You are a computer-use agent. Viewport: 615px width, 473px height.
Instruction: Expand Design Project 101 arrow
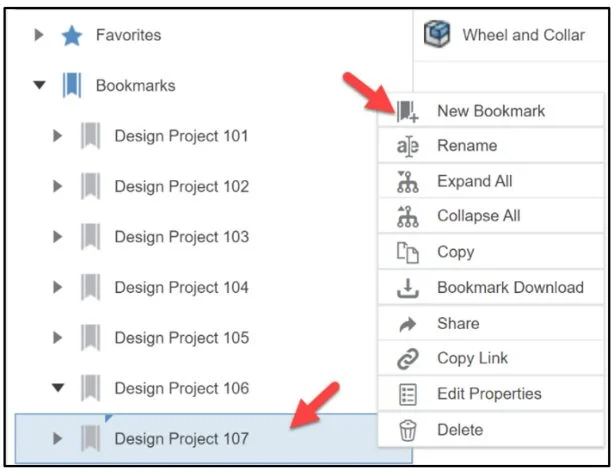[58, 136]
